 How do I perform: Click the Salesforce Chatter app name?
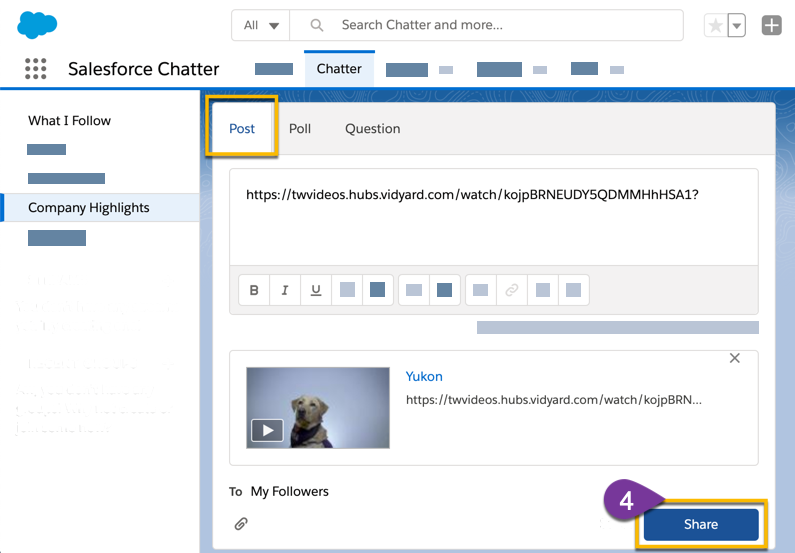(143, 69)
